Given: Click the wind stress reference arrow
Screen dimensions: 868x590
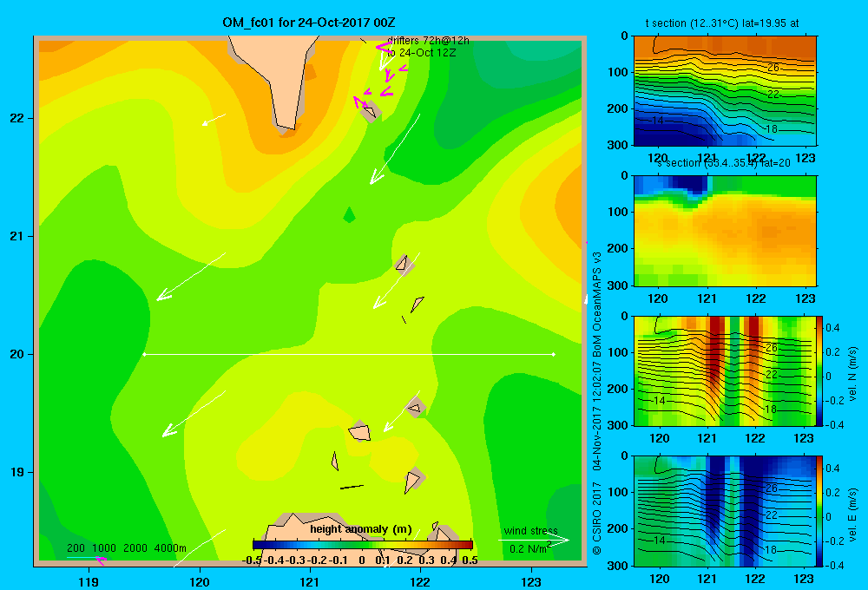Looking at the screenshot, I should pos(534,541).
